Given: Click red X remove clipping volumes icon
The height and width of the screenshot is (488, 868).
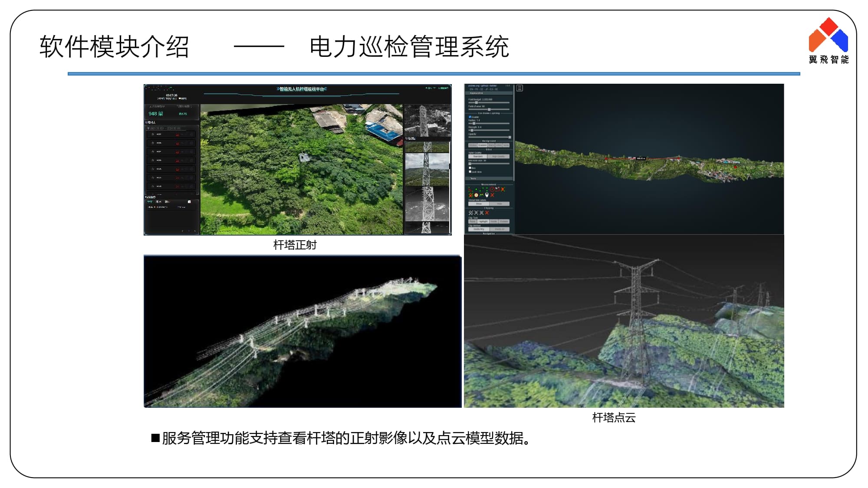Looking at the screenshot, I should (x=487, y=213).
